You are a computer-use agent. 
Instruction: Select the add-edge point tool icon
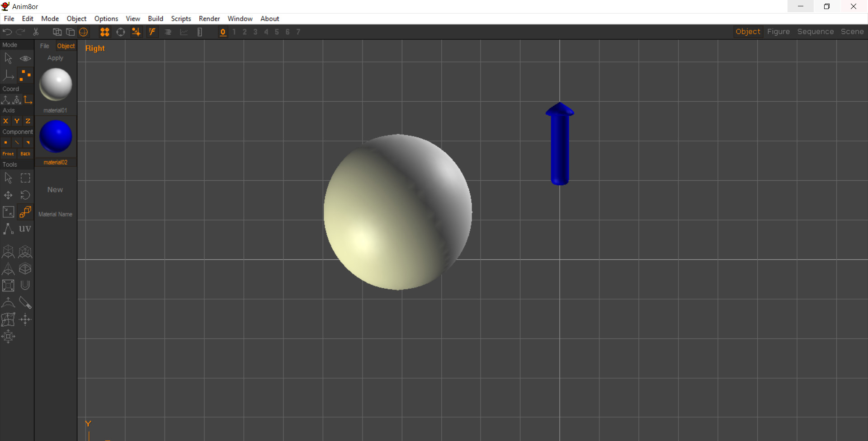[x=8, y=229]
